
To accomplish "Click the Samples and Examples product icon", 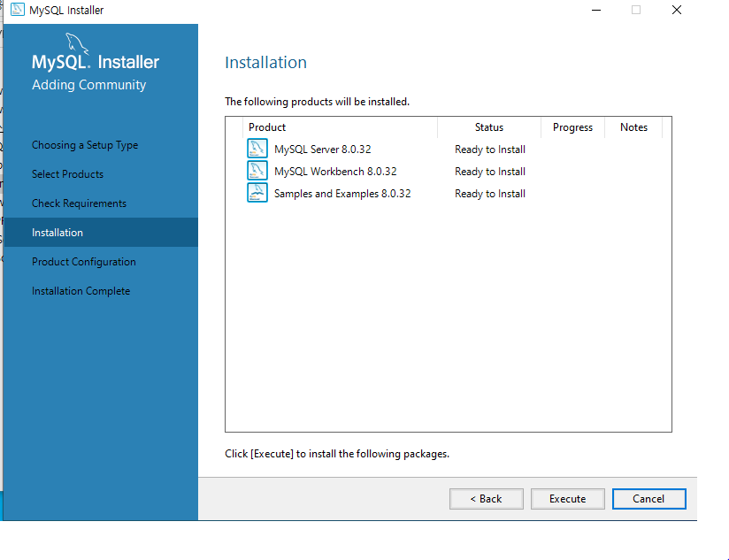I will coord(257,193).
